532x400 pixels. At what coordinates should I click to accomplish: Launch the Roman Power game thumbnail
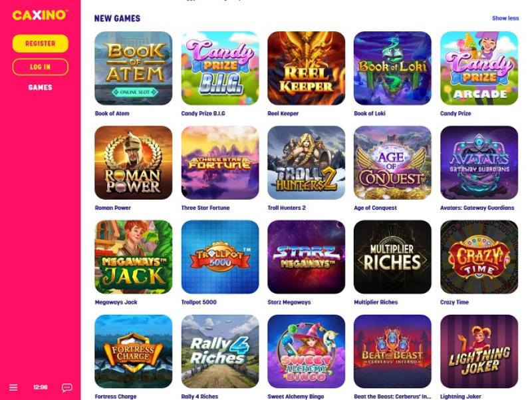134,162
